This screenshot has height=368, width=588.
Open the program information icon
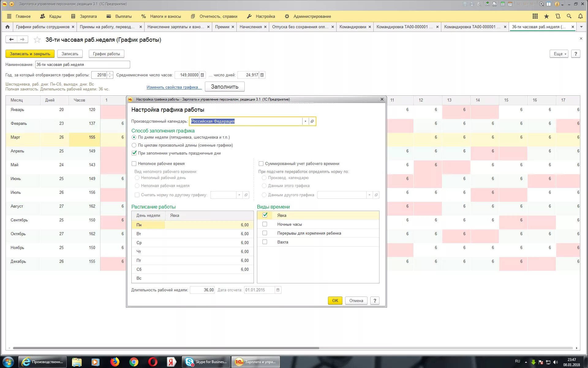557,4
